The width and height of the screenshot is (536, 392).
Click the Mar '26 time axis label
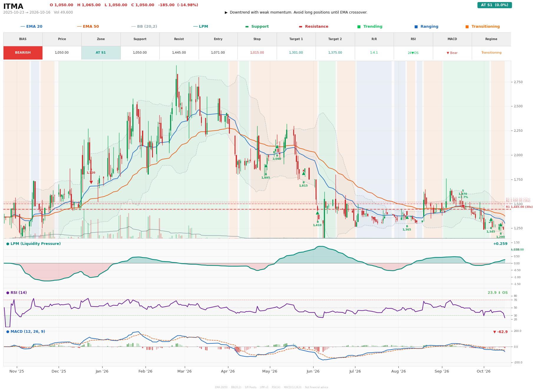tap(184, 371)
